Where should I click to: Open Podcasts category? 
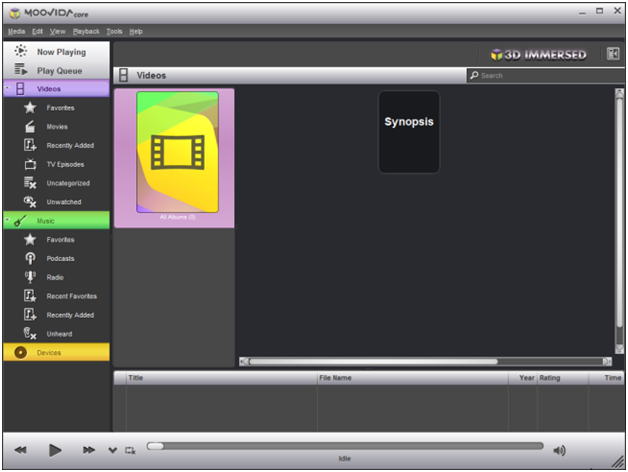coord(56,258)
